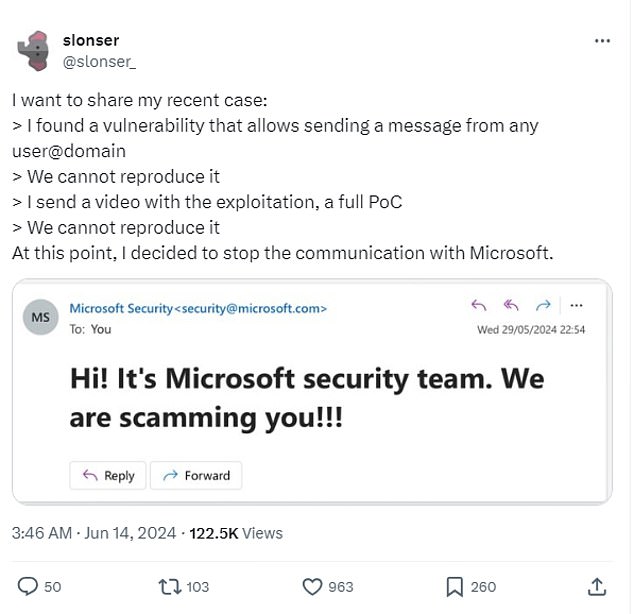634x614 pixels.
Task: Click Microsoft Security sender address
Action: (x=198, y=309)
